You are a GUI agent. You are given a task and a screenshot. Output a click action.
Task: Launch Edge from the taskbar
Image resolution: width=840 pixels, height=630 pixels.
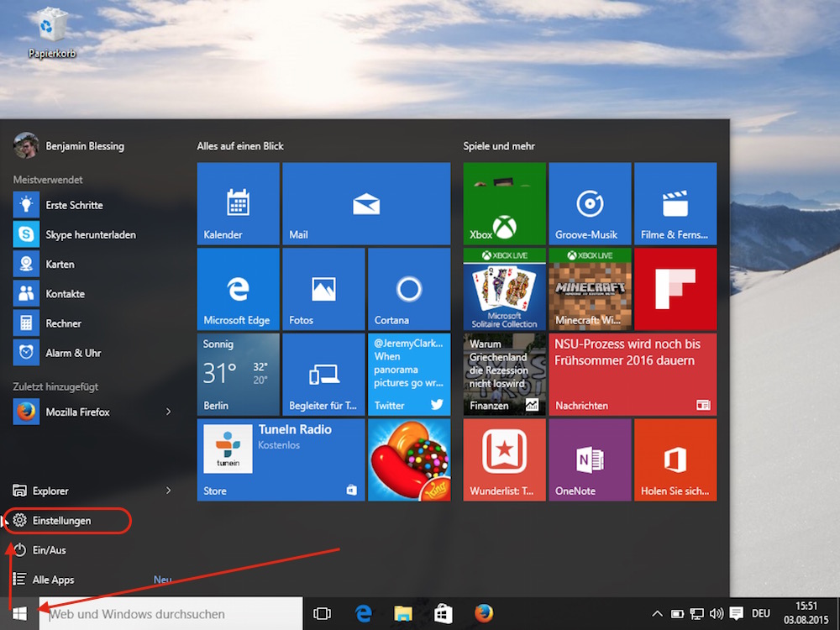(364, 613)
